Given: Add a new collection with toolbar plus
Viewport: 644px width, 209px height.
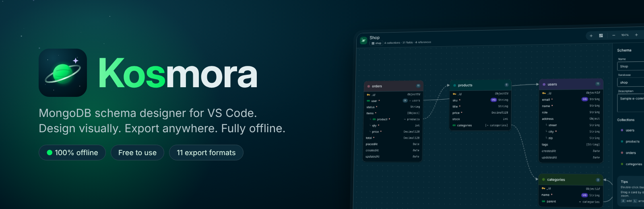Looking at the screenshot, I should pos(591,36).
